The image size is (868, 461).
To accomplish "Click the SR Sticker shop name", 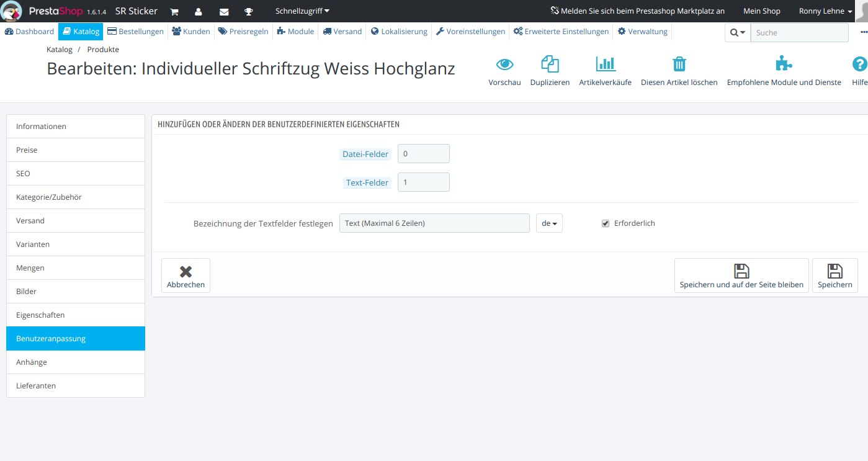I will (x=136, y=11).
